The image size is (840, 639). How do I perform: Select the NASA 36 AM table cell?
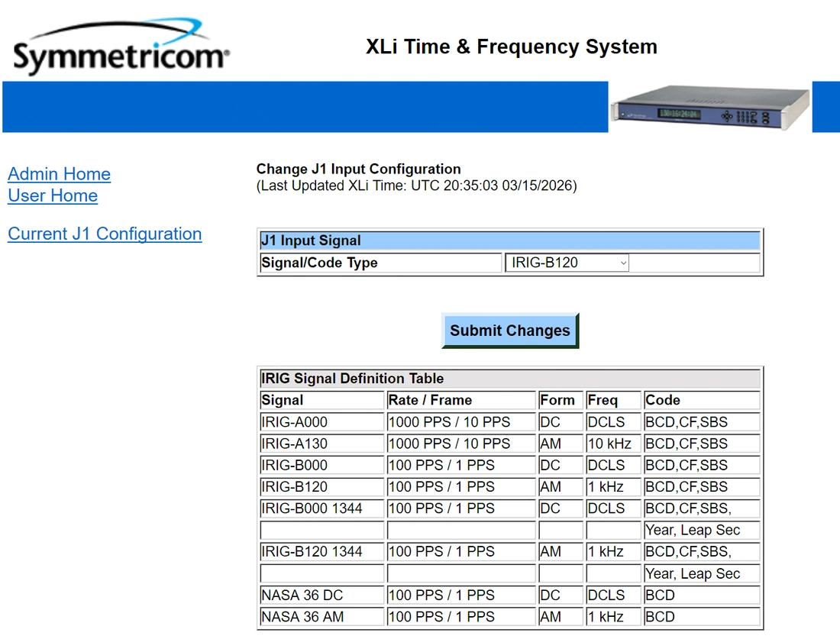321,616
